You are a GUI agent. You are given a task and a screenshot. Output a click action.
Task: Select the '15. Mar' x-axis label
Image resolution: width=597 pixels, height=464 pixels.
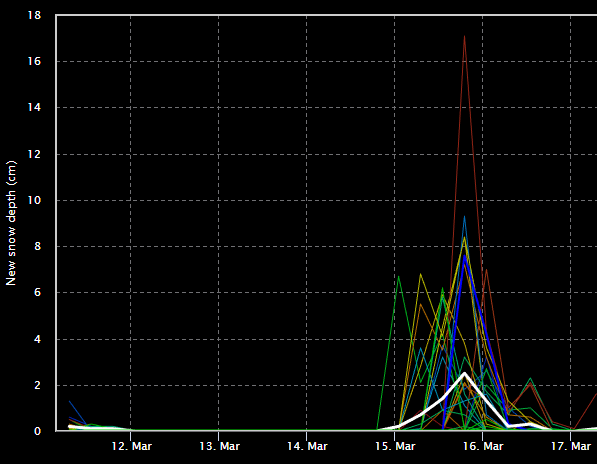[x=395, y=446]
